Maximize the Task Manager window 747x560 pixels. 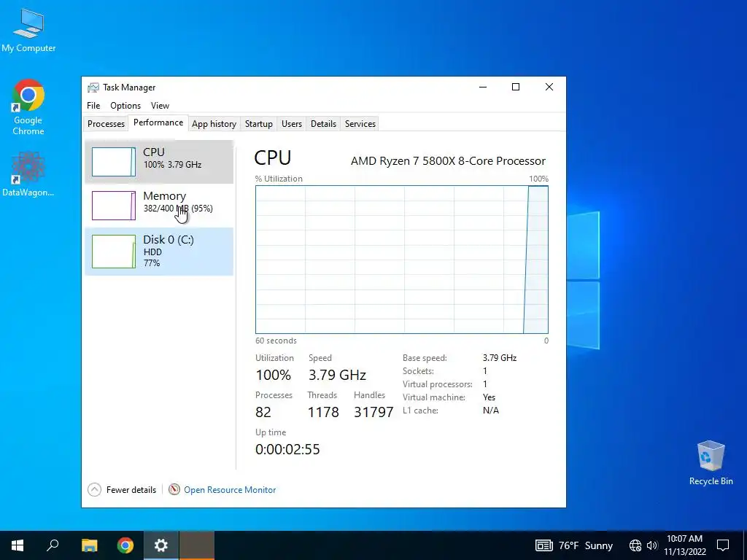(x=516, y=87)
